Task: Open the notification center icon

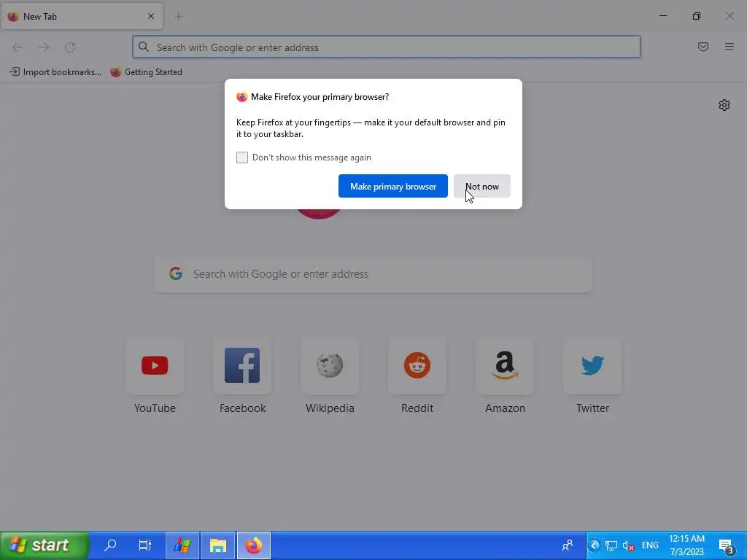Action: [x=727, y=545]
